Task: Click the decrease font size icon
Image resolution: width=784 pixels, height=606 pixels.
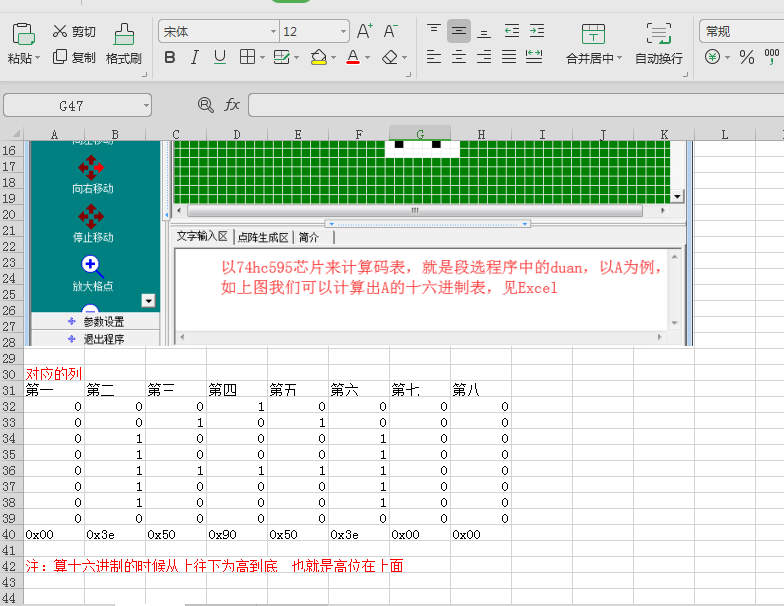Action: tap(390, 31)
